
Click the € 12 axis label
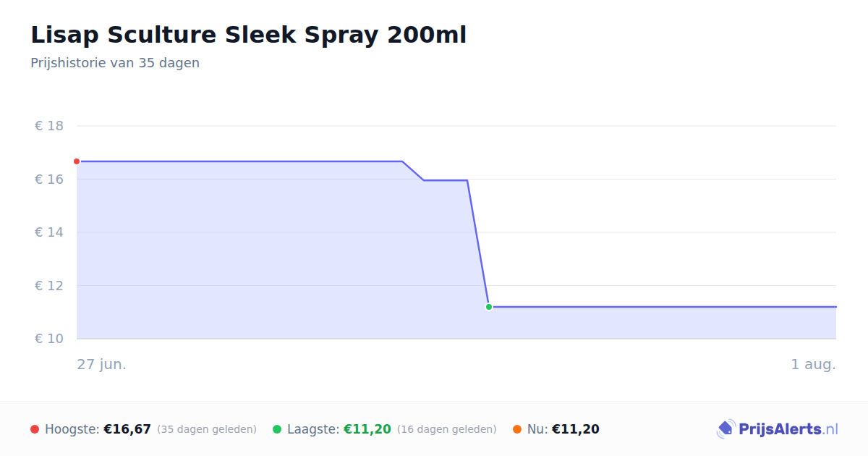(x=49, y=286)
